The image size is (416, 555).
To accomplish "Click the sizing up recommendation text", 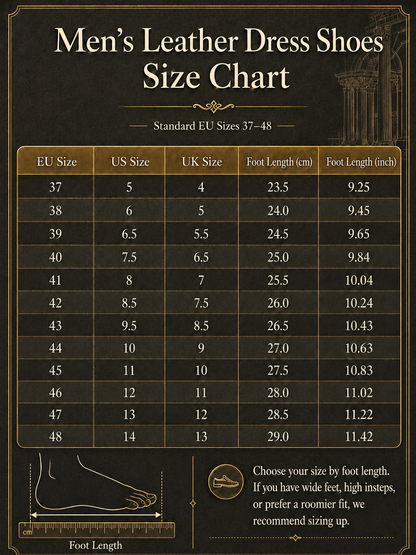I will click(x=324, y=496).
